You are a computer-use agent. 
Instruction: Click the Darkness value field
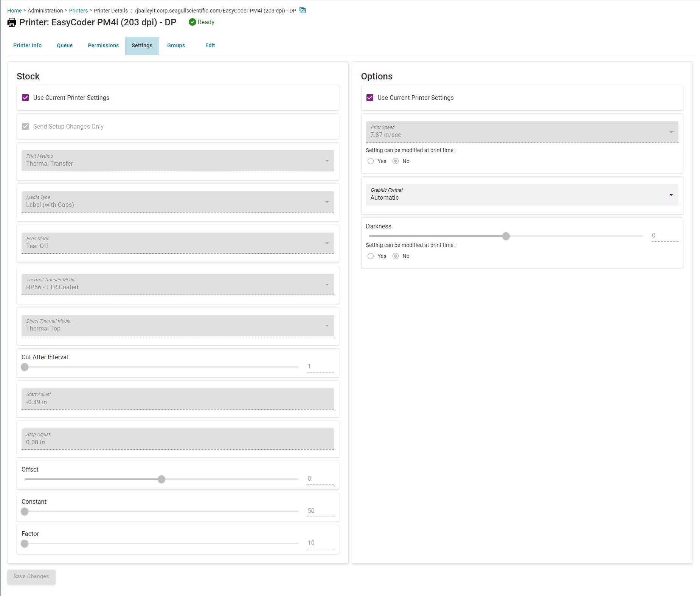(665, 236)
